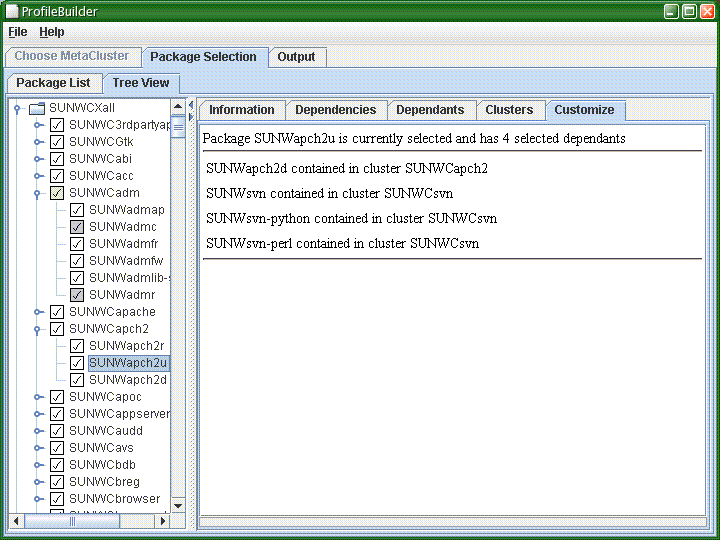Toggle the SUNWadmfr checkbox
Viewport: 720px width, 540px height.
(x=77, y=244)
